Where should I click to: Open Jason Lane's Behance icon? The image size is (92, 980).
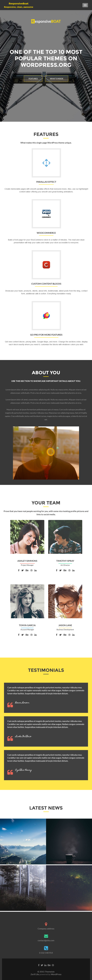point(65,635)
